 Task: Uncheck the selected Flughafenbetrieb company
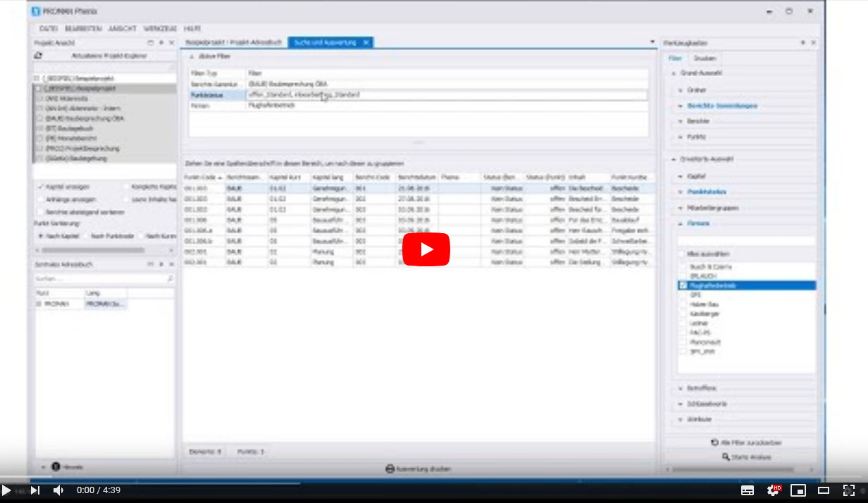click(683, 285)
